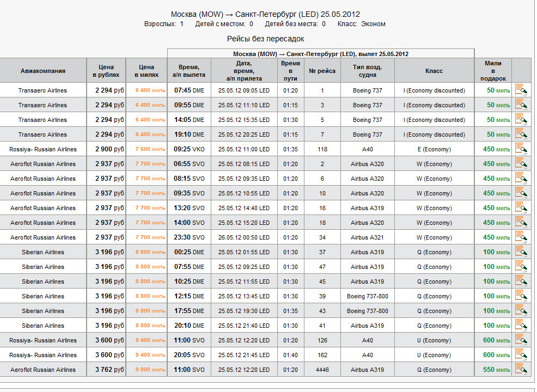The height and width of the screenshot is (392, 537).
Task: Open details icon for Rossiya flight 118
Action: tap(521, 149)
